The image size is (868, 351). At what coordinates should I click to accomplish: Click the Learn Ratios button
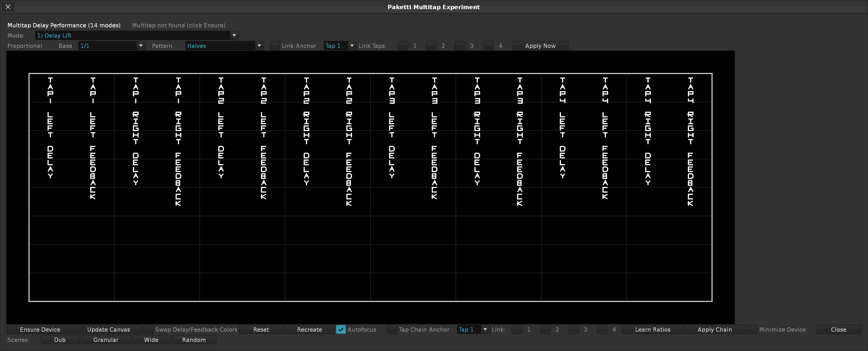click(653, 329)
